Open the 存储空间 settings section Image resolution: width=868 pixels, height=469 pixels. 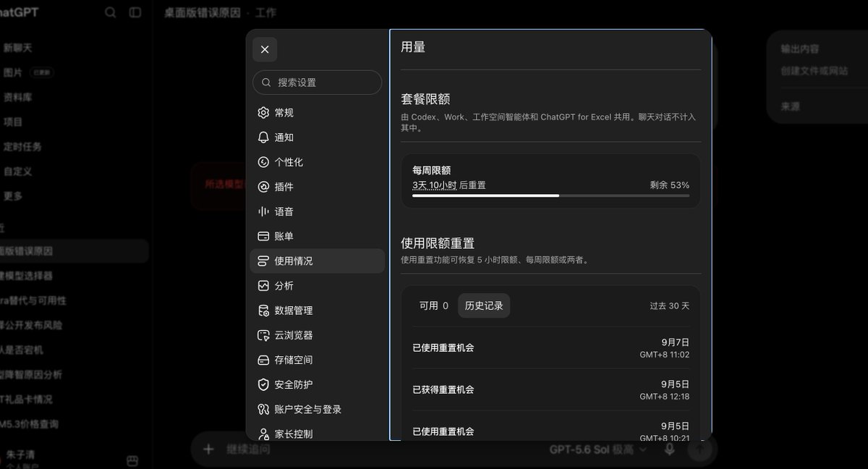click(x=317, y=360)
